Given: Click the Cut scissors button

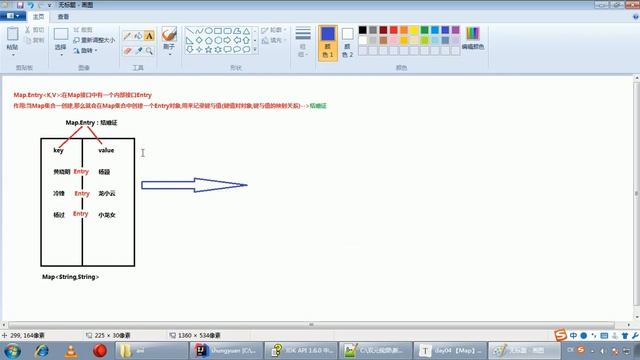Looking at the screenshot, I should (x=34, y=30).
